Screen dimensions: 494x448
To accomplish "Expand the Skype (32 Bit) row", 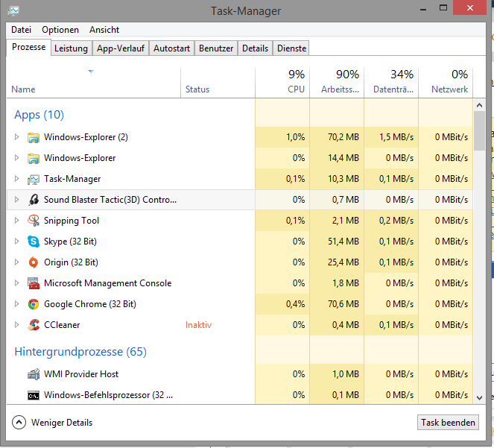I will click(x=16, y=242).
